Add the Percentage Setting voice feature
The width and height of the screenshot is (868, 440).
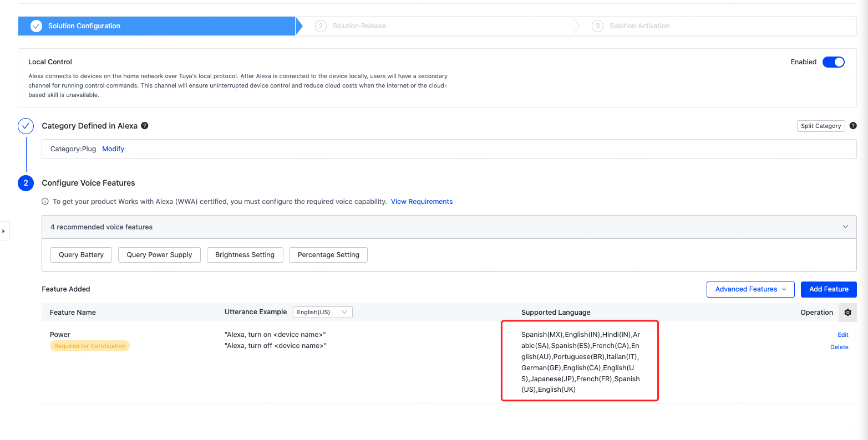pyautogui.click(x=328, y=255)
